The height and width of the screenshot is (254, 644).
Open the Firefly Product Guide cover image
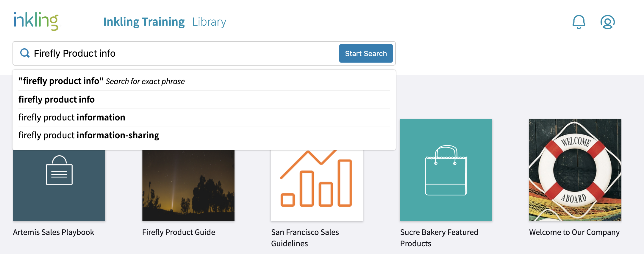coord(188,185)
